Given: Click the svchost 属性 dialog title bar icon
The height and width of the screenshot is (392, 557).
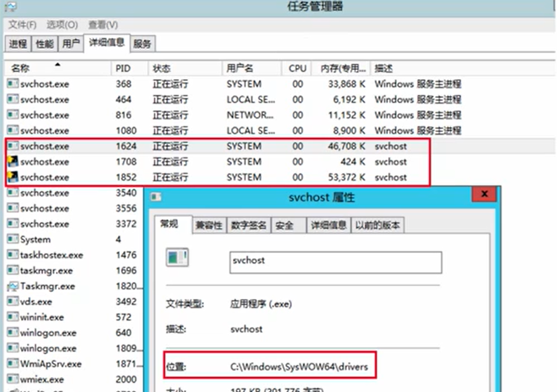Looking at the screenshot, I should [x=156, y=197].
